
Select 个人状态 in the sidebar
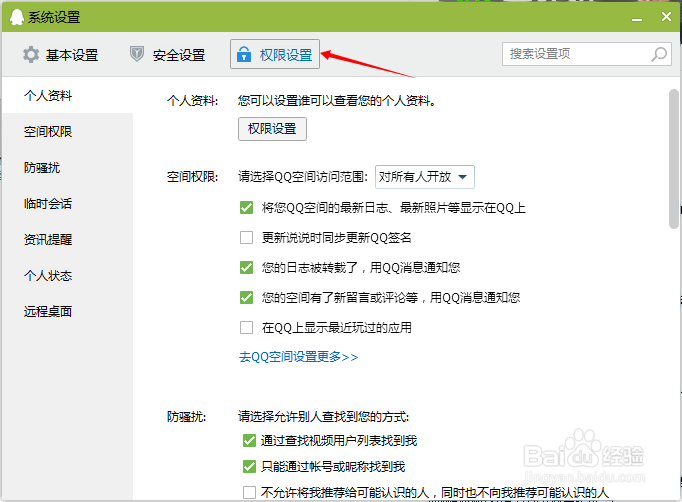click(67, 275)
